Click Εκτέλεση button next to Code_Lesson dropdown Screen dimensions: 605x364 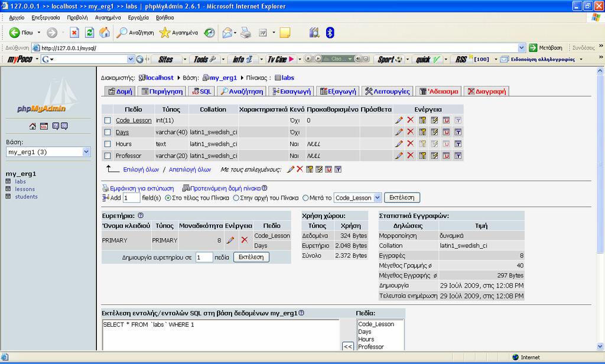(x=402, y=197)
